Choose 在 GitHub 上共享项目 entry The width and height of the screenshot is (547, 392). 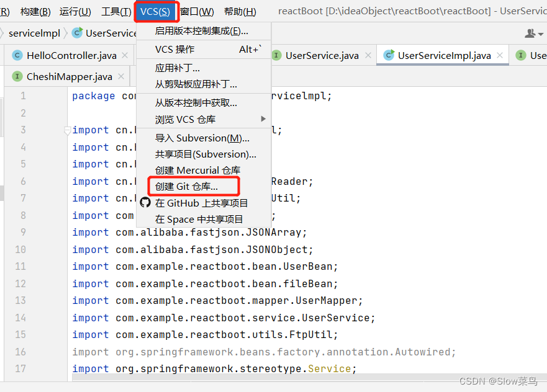(x=204, y=203)
